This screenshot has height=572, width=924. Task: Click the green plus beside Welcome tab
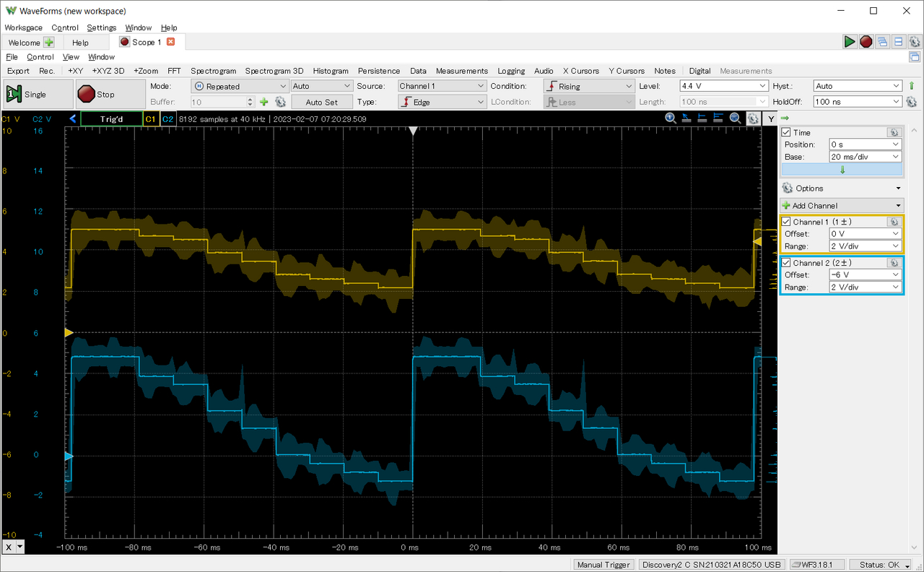pyautogui.click(x=49, y=43)
